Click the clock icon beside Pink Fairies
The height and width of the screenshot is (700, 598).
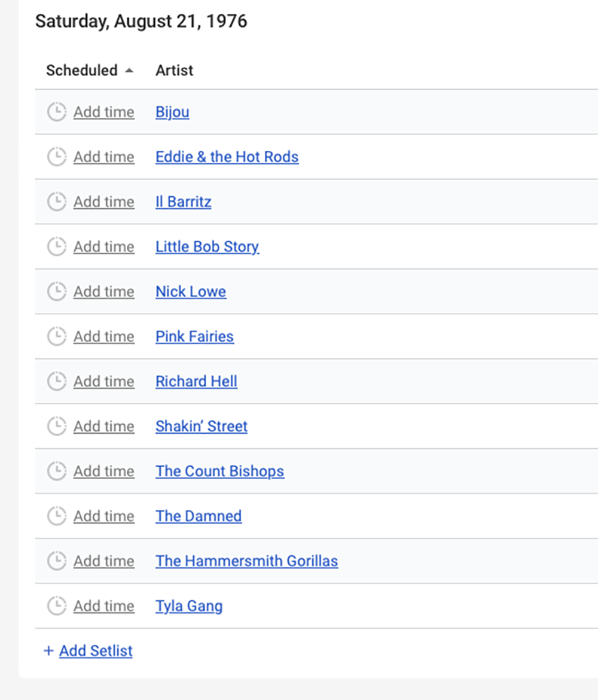point(57,336)
